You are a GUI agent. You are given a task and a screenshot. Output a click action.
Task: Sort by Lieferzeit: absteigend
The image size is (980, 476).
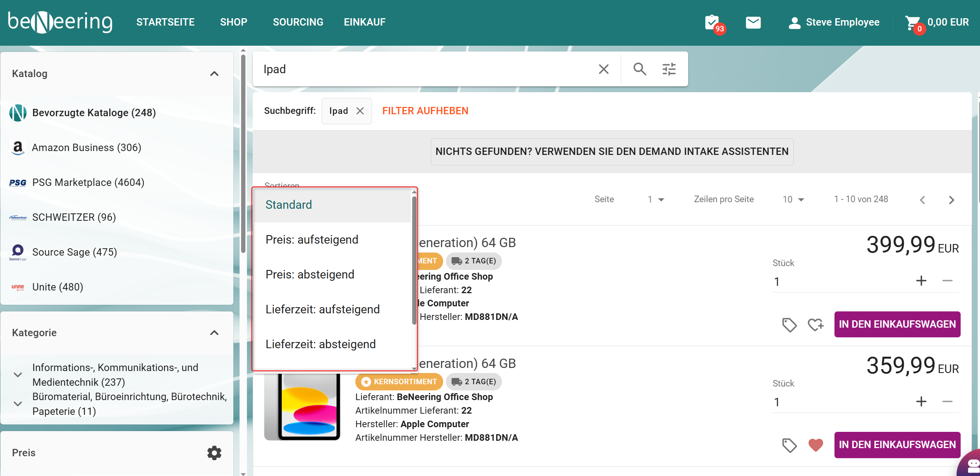(332, 344)
